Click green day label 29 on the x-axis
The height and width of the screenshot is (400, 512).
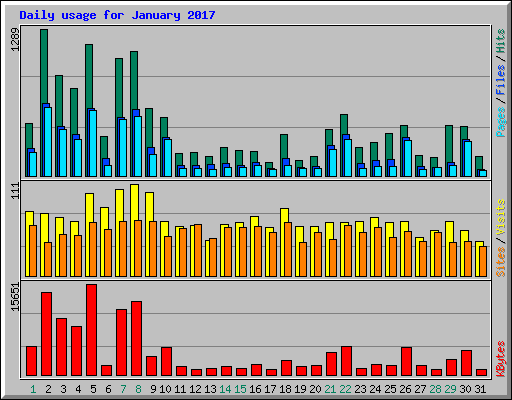coord(450,389)
